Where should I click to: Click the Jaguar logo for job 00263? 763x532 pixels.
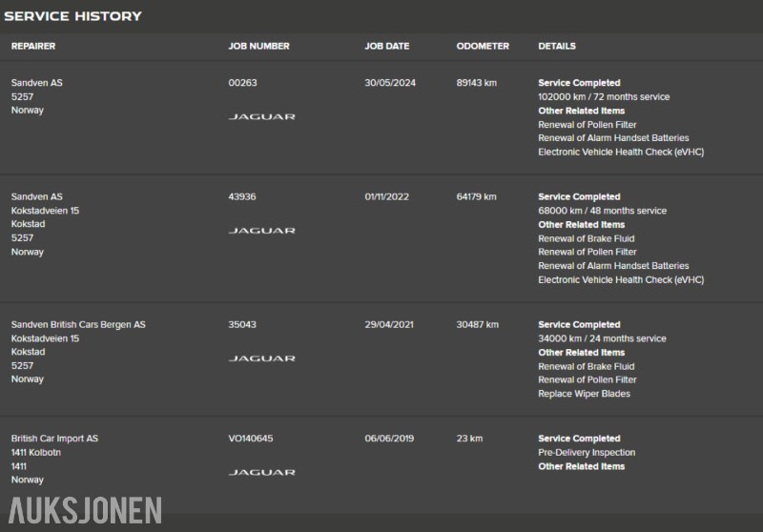pos(261,116)
